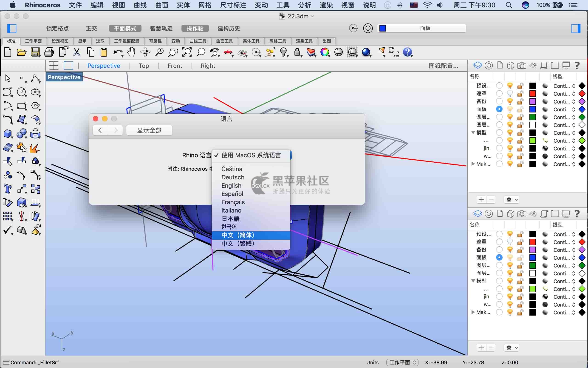Screen dimensions: 588x368
Task: Click 图纸配置... button
Action: pyautogui.click(x=444, y=66)
